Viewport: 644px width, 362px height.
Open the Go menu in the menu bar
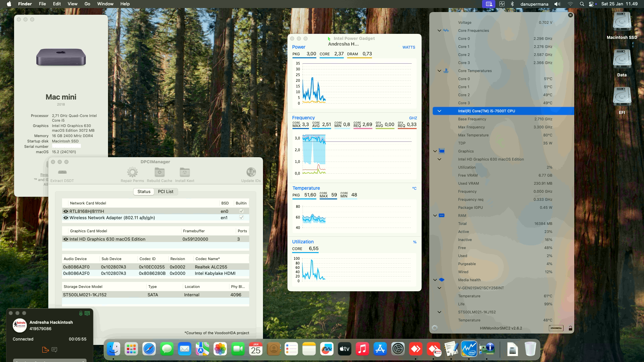coord(87,4)
